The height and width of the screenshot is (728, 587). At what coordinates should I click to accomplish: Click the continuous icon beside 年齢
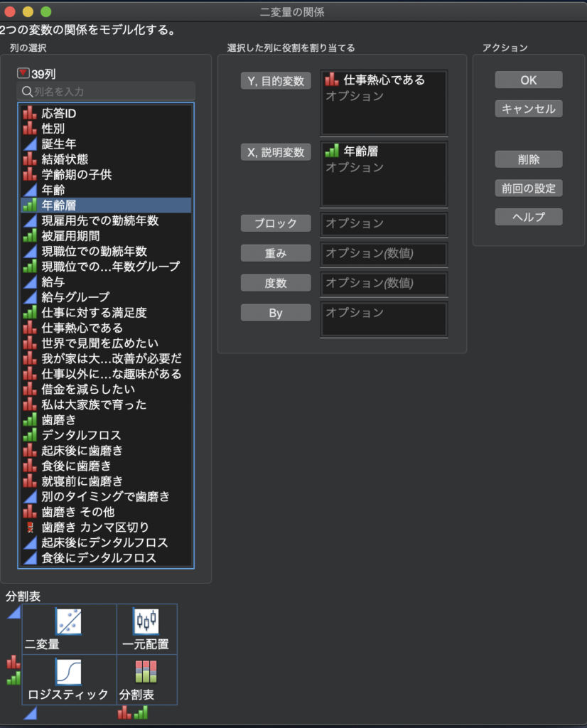[x=30, y=190]
